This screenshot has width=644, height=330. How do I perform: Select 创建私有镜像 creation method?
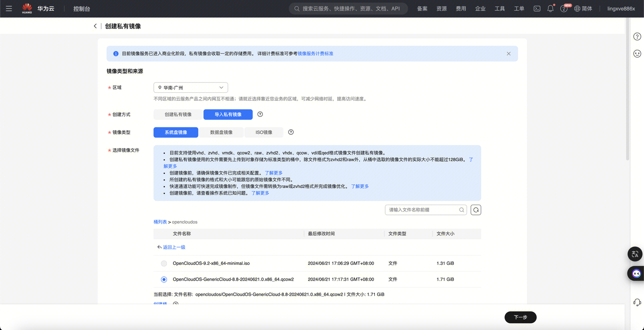pos(178,115)
